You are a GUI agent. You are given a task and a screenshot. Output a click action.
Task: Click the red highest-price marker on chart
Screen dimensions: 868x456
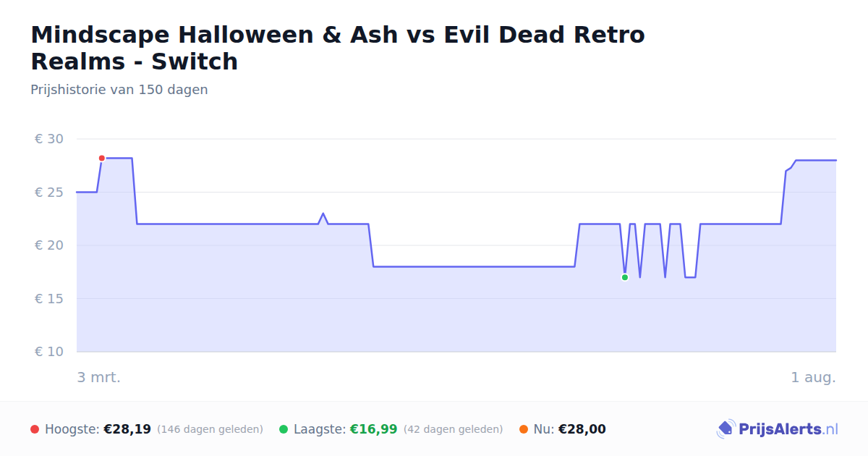102,158
